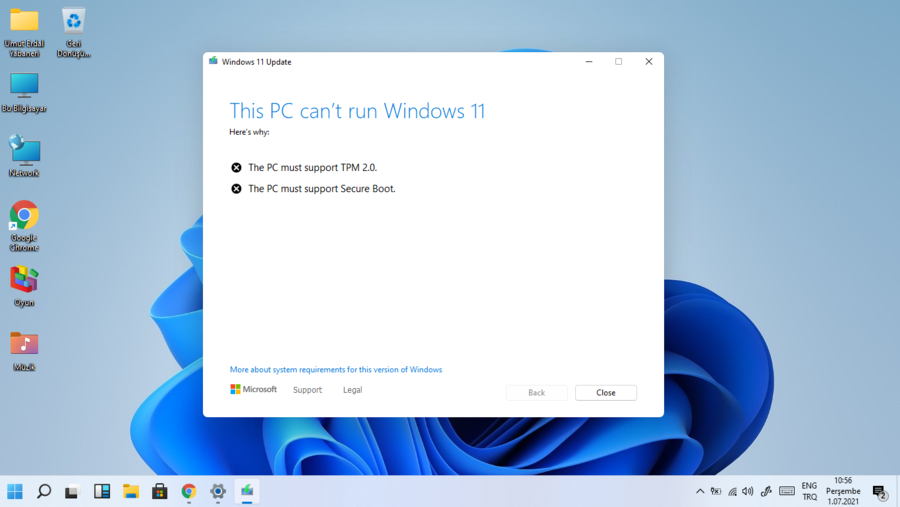Click the battery status tray icon
The width and height of the screenshot is (900, 507).
[x=716, y=491]
